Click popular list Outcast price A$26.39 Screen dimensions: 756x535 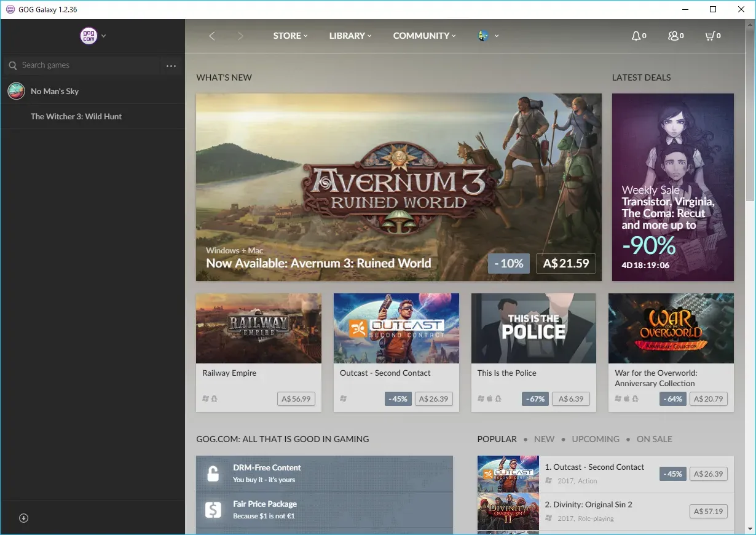click(x=709, y=474)
